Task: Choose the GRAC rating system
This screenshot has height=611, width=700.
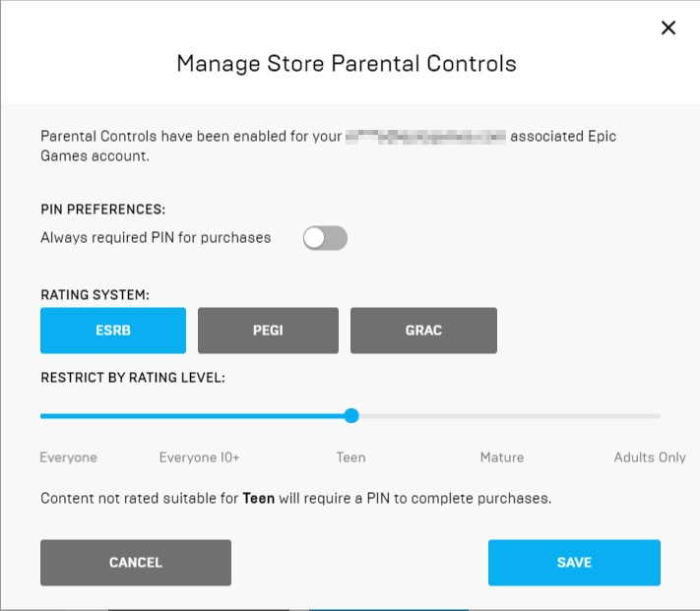Action: click(x=423, y=331)
